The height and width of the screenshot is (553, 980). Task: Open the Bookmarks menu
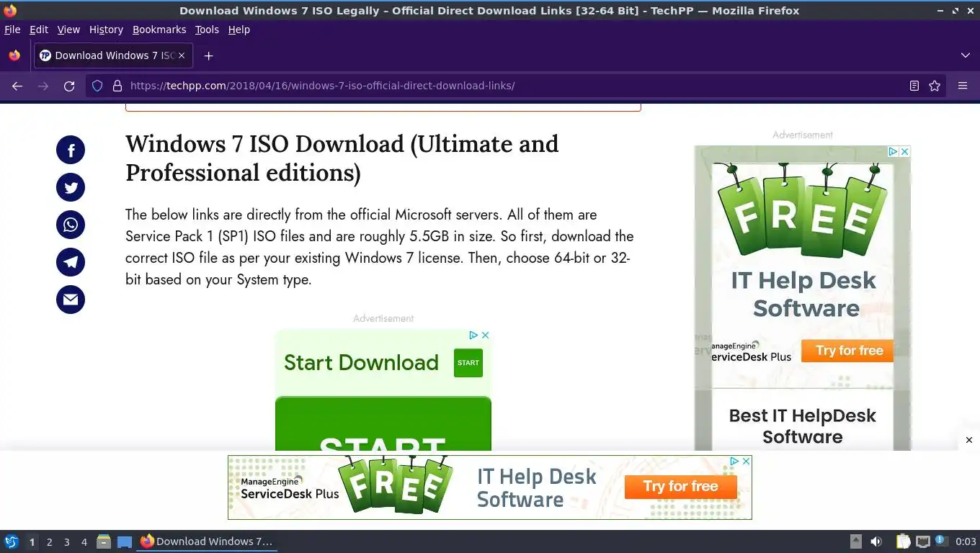[x=159, y=30]
